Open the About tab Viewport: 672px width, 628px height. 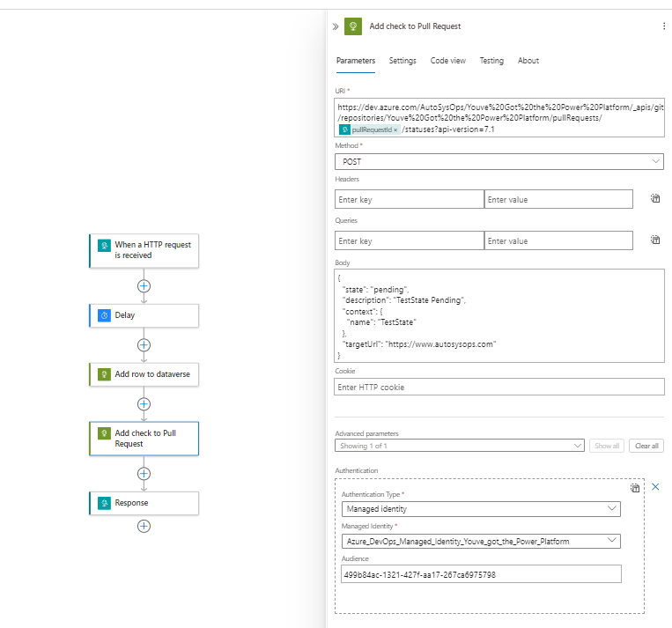[528, 61]
